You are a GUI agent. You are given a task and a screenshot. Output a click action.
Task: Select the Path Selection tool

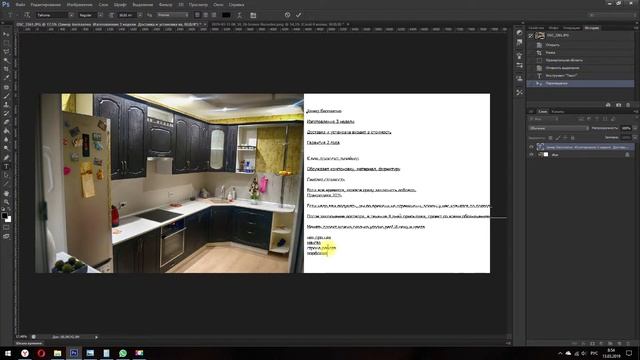tap(6, 175)
